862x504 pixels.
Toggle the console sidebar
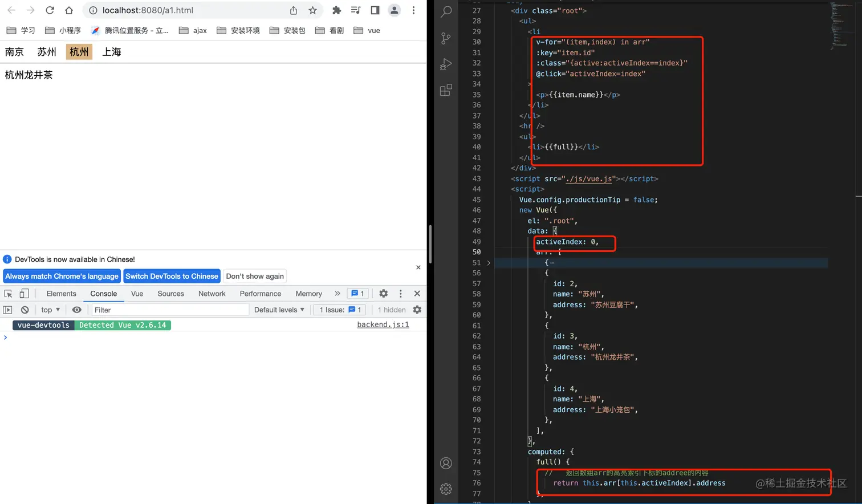tap(8, 310)
